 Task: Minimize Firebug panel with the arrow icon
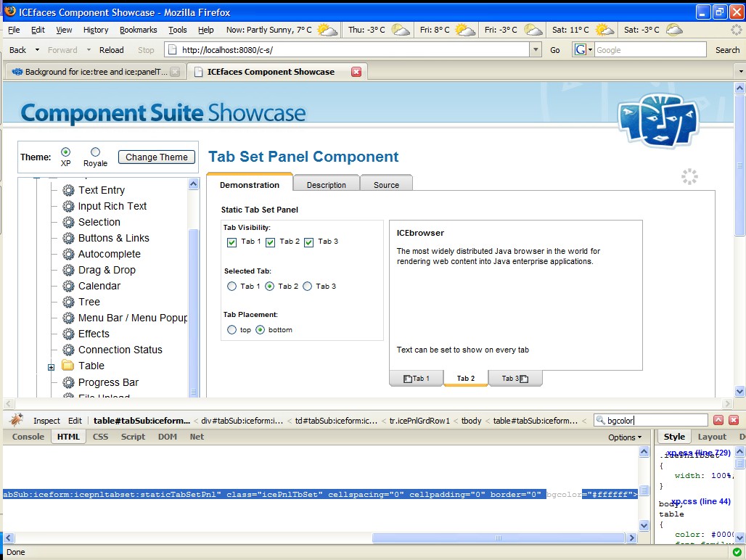(718, 420)
